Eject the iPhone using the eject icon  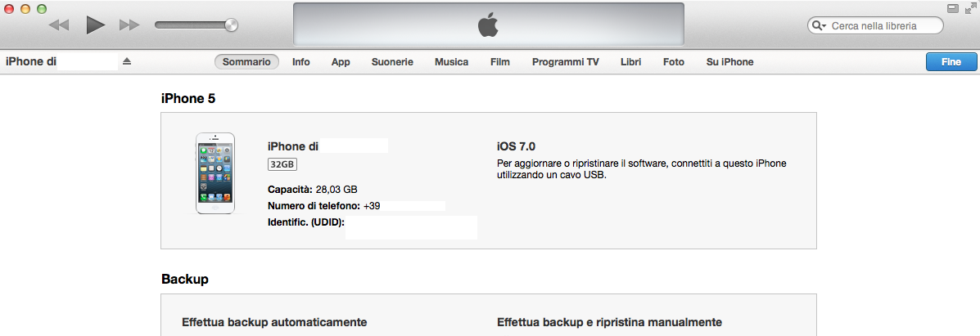click(127, 62)
